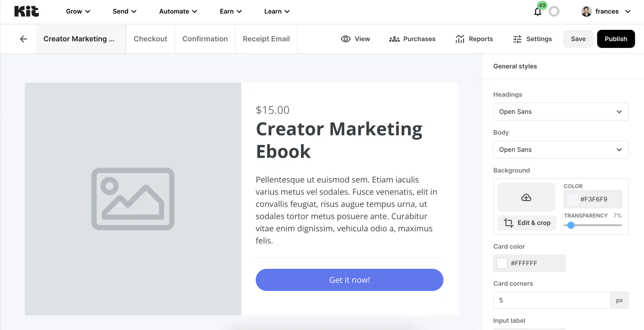Click the circular status indicator beside the bell
The image size is (644, 330).
554,12
